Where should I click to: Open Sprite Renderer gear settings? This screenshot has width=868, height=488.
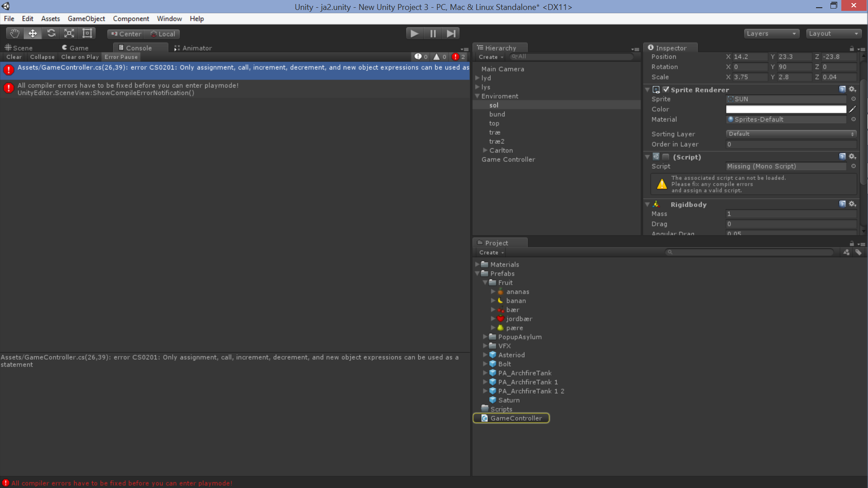[852, 89]
